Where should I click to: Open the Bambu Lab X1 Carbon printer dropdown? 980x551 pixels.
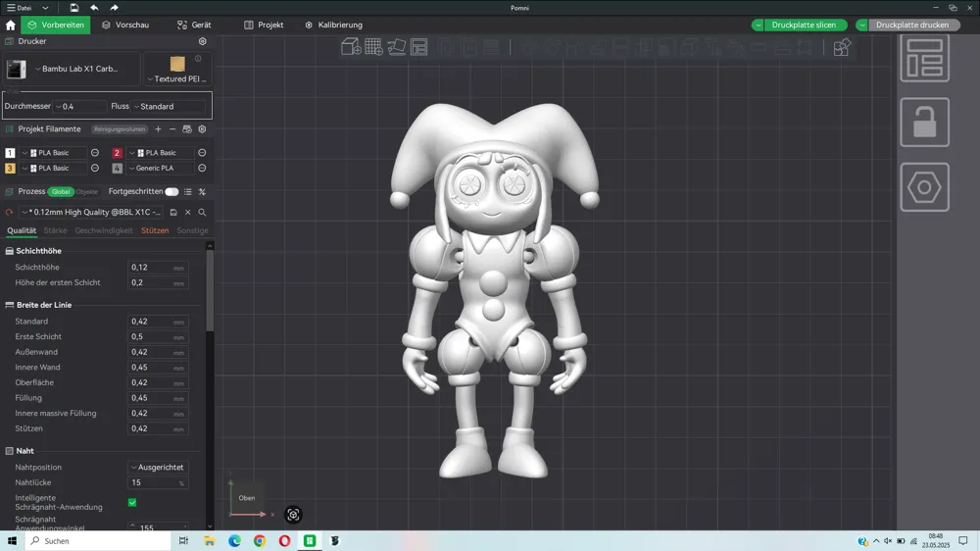(x=76, y=69)
